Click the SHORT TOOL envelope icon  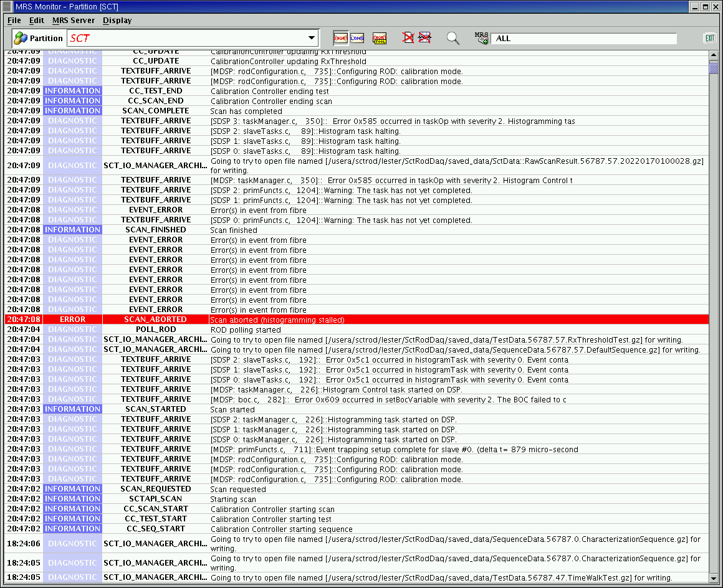coord(379,38)
